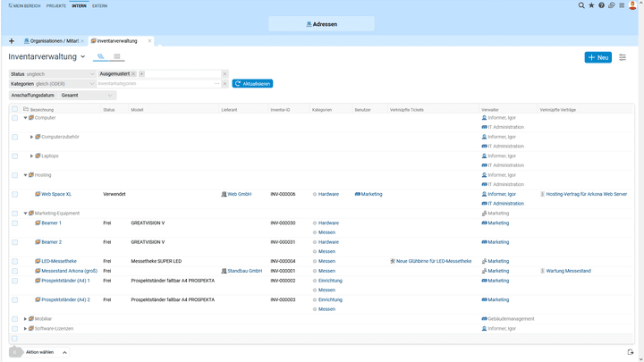
Task: Collapse the Marketing-Equipment category
Action: 26,214
